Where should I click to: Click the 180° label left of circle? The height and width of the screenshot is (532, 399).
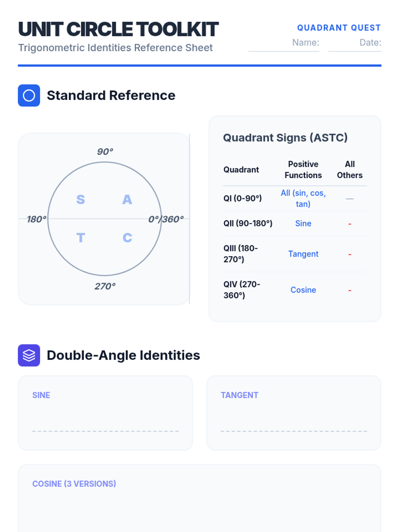36,219
